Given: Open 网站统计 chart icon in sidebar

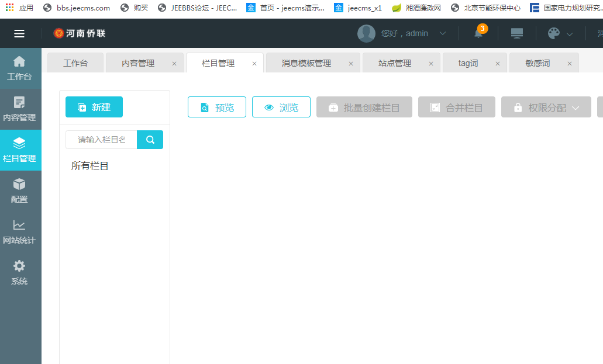Looking at the screenshot, I should click(x=19, y=231).
